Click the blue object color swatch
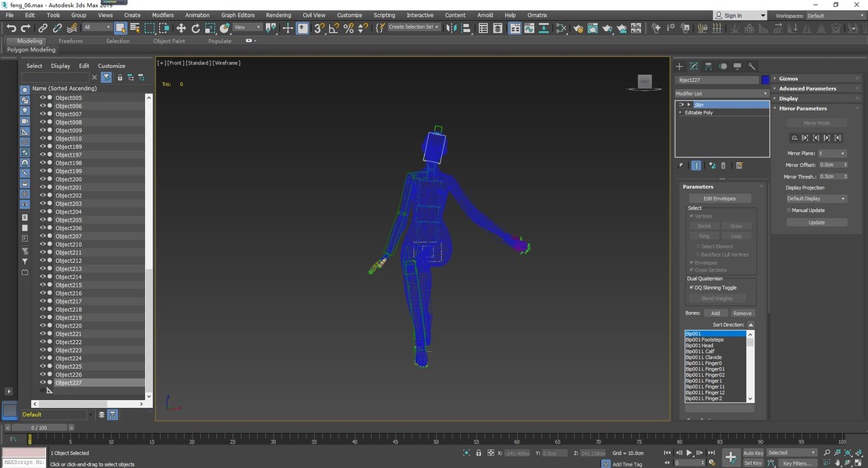This screenshot has height=468, width=868. [x=766, y=80]
